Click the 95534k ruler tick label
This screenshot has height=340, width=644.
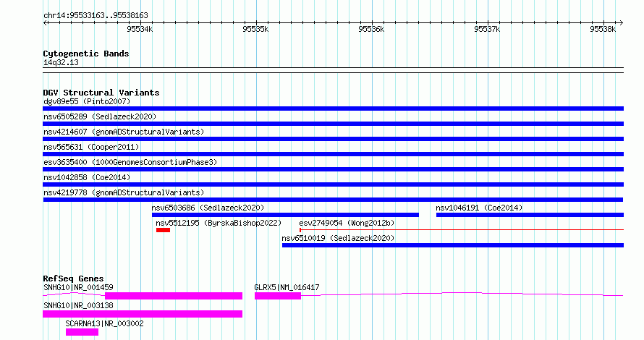140,29
